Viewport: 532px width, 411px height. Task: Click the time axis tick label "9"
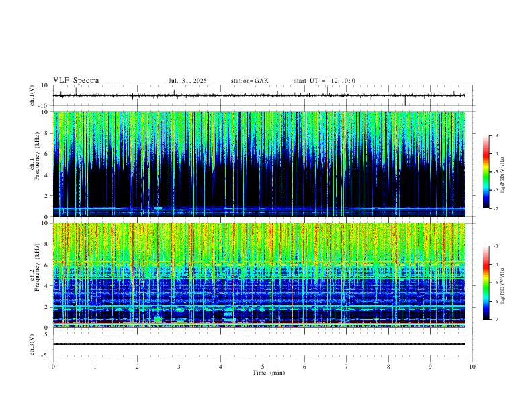[x=430, y=367]
